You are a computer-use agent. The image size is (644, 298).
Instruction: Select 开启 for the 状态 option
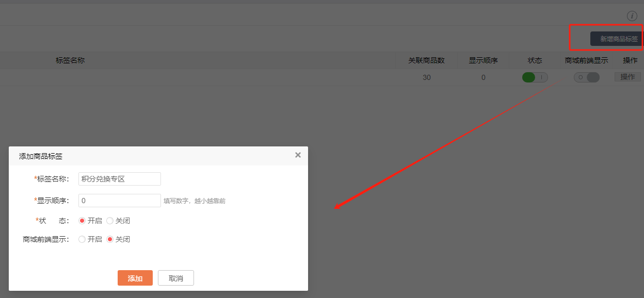[x=82, y=221]
